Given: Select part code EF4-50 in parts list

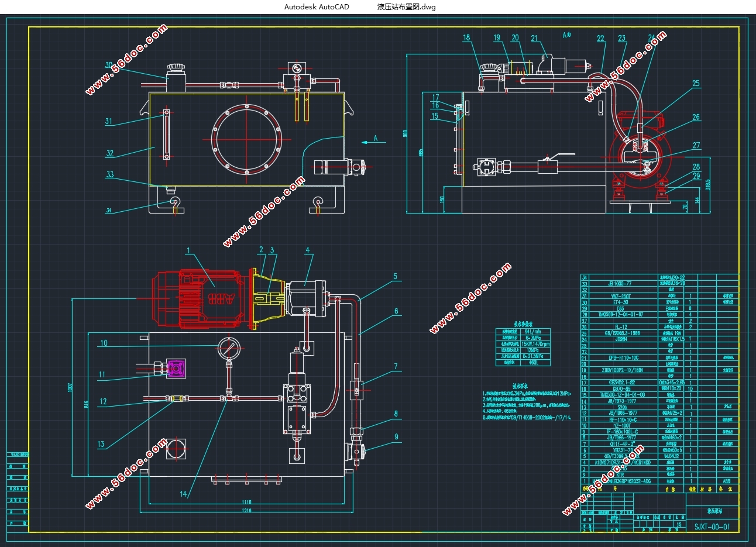Looking at the screenshot, I should [x=621, y=302].
